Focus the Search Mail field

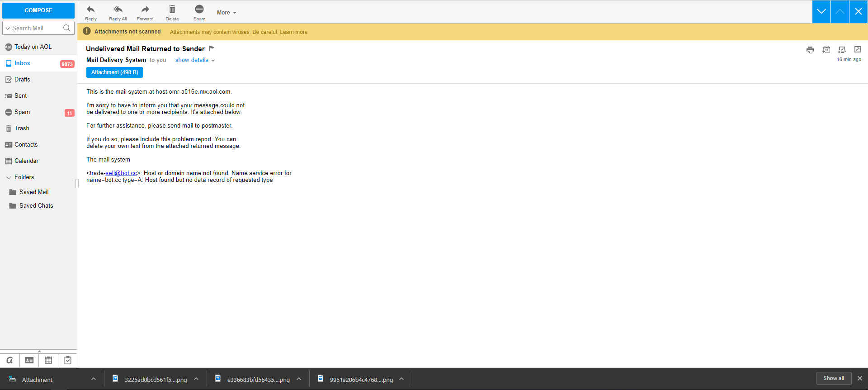(36, 28)
